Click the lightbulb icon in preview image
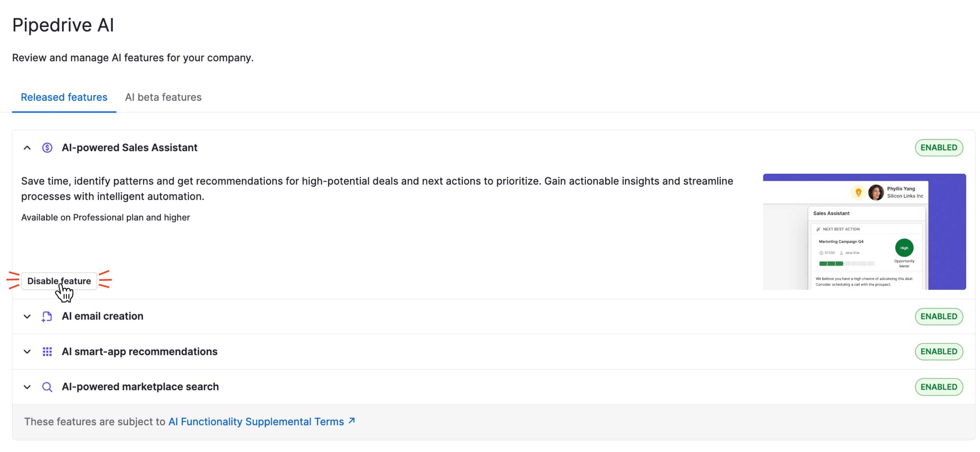Image resolution: width=980 pixels, height=452 pixels. point(858,192)
